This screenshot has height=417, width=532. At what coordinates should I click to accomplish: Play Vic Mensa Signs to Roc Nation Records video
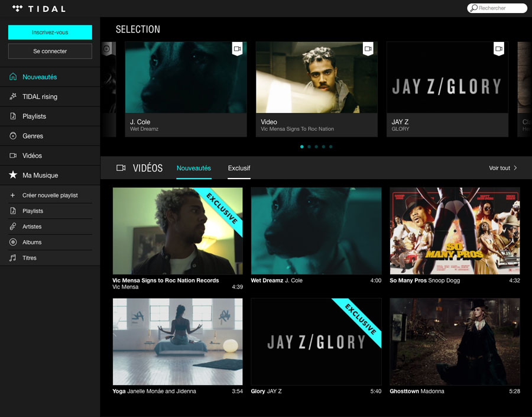(177, 231)
